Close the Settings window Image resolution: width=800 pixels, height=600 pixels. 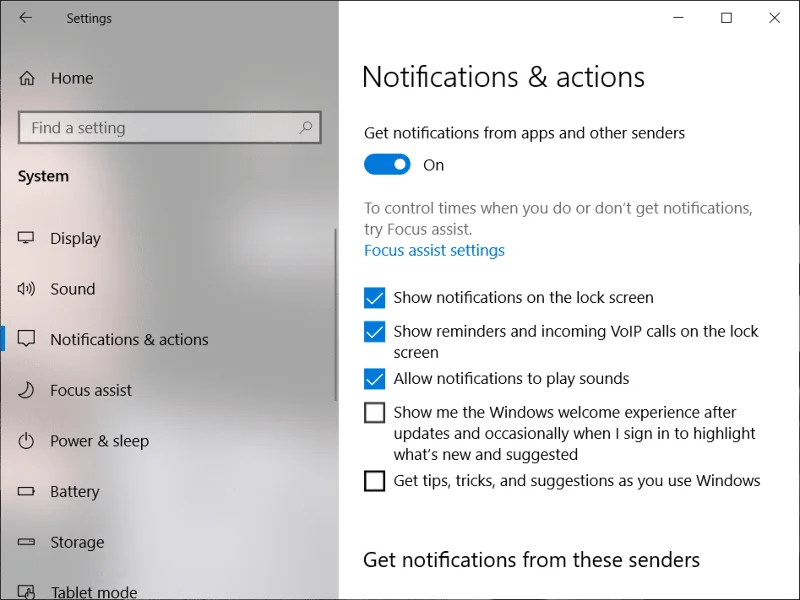pyautogui.click(x=774, y=18)
